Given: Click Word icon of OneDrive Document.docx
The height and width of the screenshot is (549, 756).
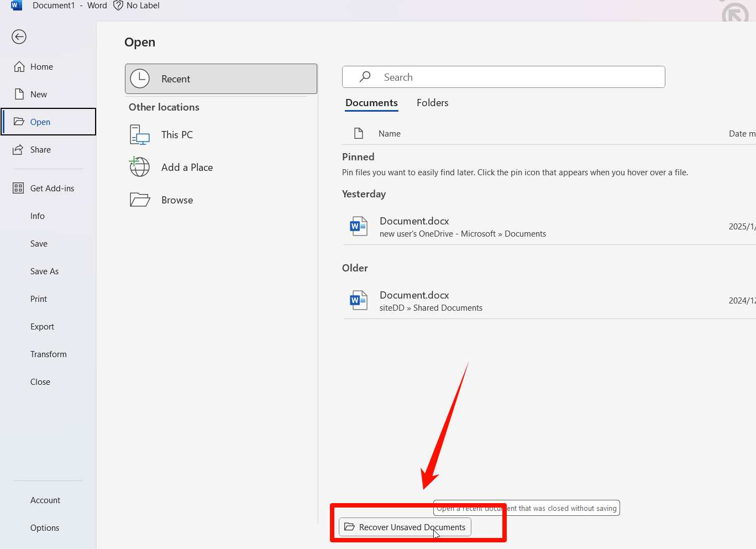Looking at the screenshot, I should [x=359, y=226].
